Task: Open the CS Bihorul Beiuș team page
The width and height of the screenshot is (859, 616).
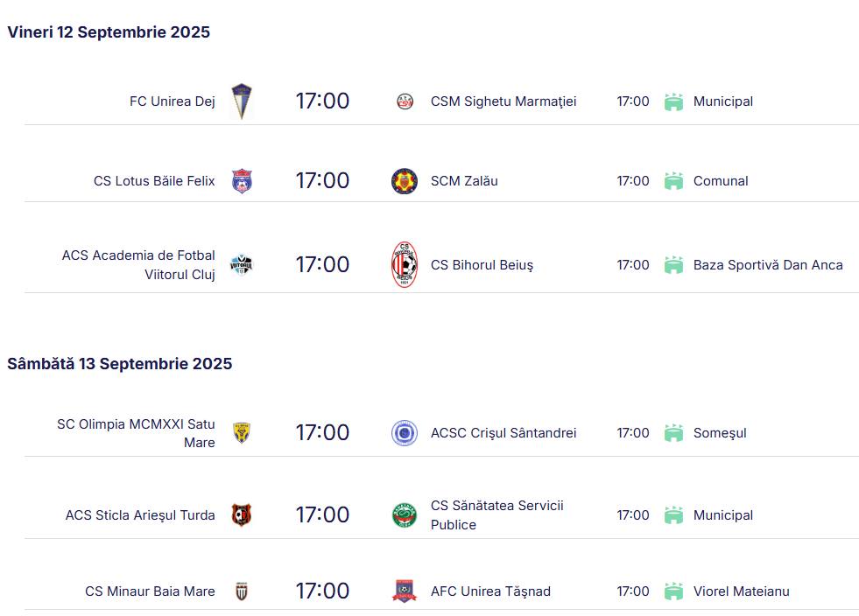Action: pyautogui.click(x=482, y=265)
